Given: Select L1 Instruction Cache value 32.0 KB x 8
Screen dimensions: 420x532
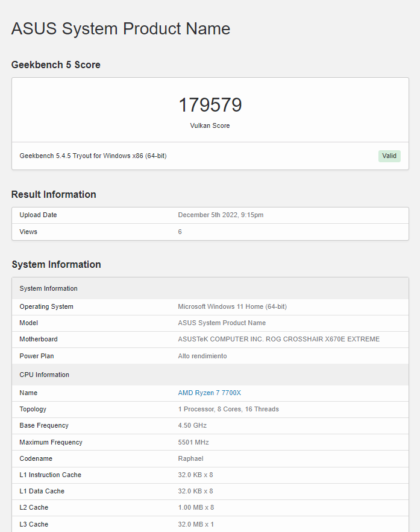Looking at the screenshot, I should [x=195, y=475].
